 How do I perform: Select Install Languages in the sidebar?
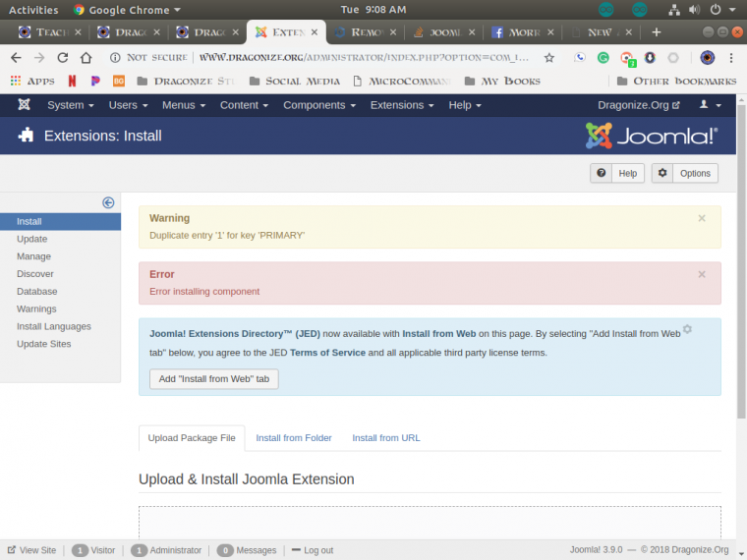[x=54, y=326]
